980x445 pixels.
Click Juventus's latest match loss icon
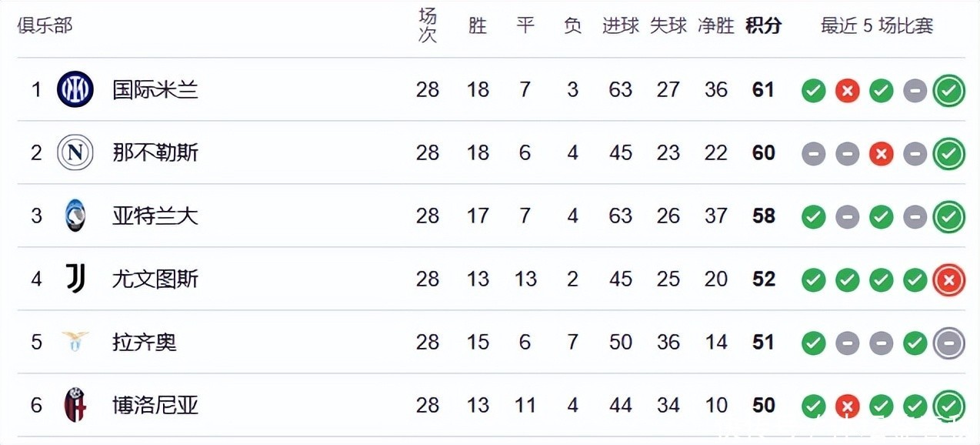point(948,280)
